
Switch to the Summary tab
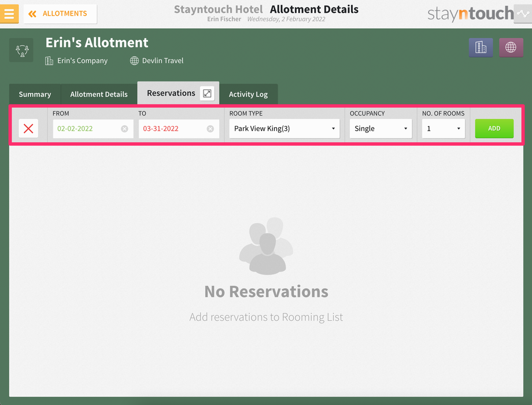tap(35, 94)
